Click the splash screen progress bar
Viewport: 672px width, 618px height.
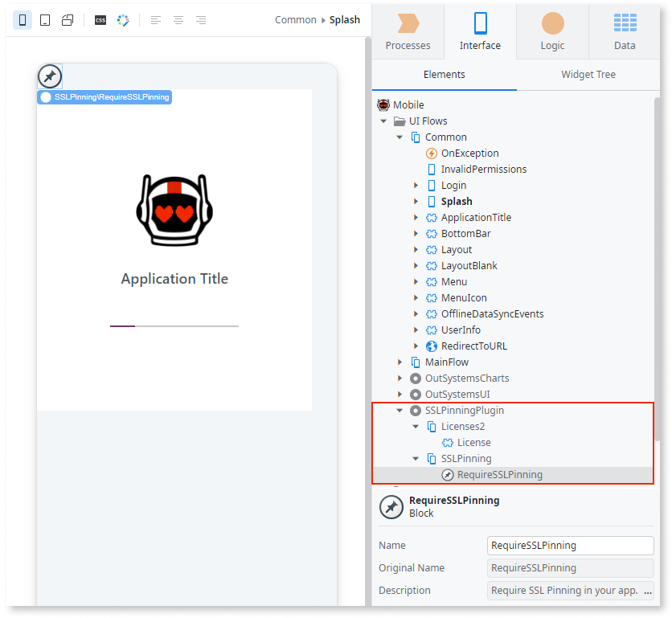[x=174, y=325]
